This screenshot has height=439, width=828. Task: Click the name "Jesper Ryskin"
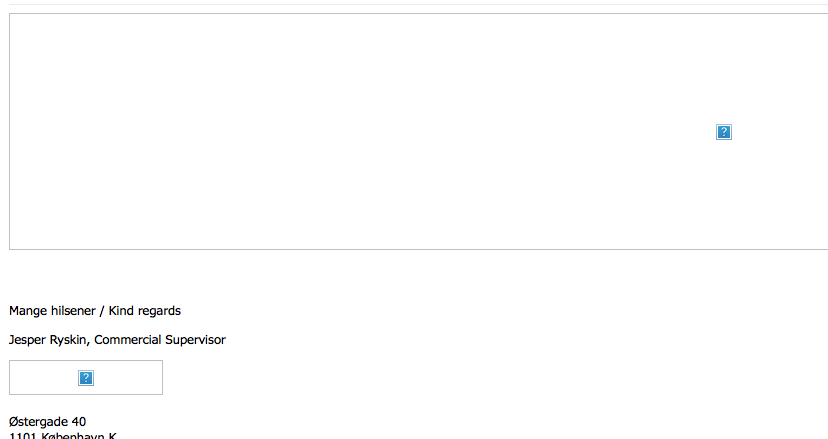(x=48, y=340)
